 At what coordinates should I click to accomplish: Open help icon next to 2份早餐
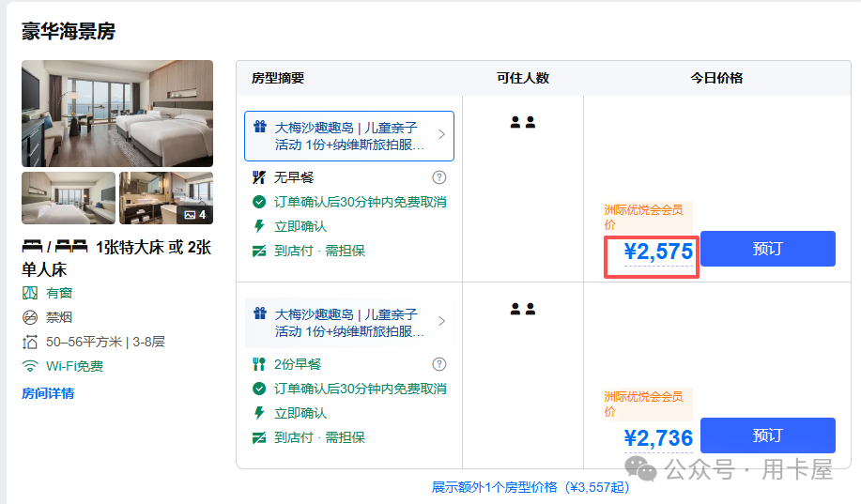(439, 364)
